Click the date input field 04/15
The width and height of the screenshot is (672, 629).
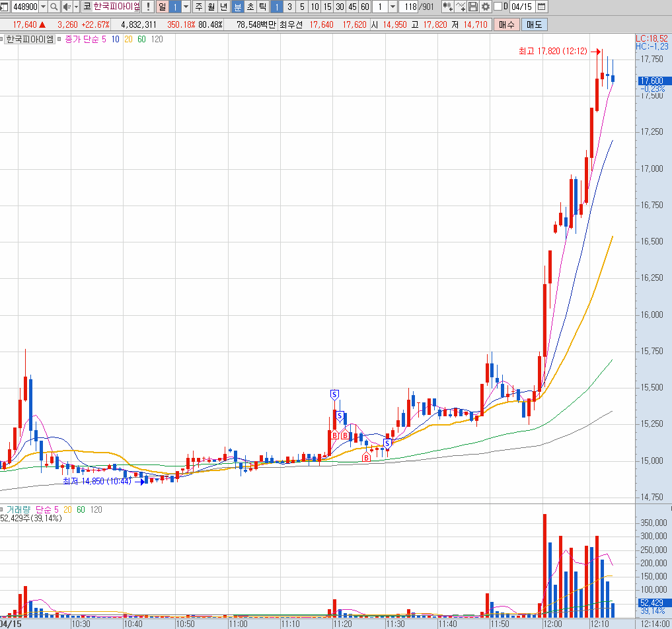tap(522, 7)
